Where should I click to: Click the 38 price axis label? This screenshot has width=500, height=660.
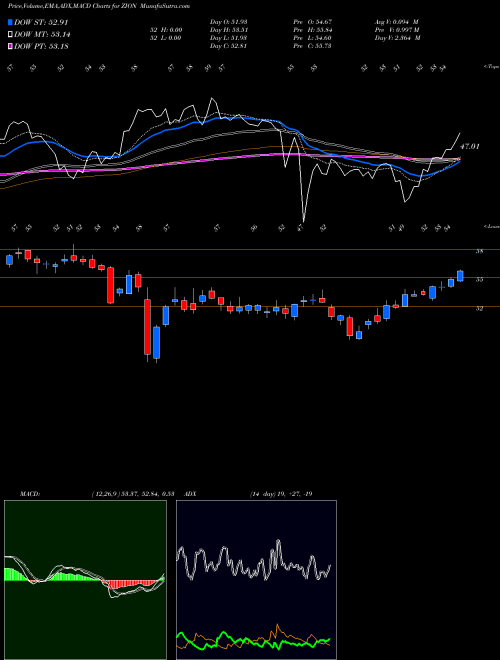479,251
